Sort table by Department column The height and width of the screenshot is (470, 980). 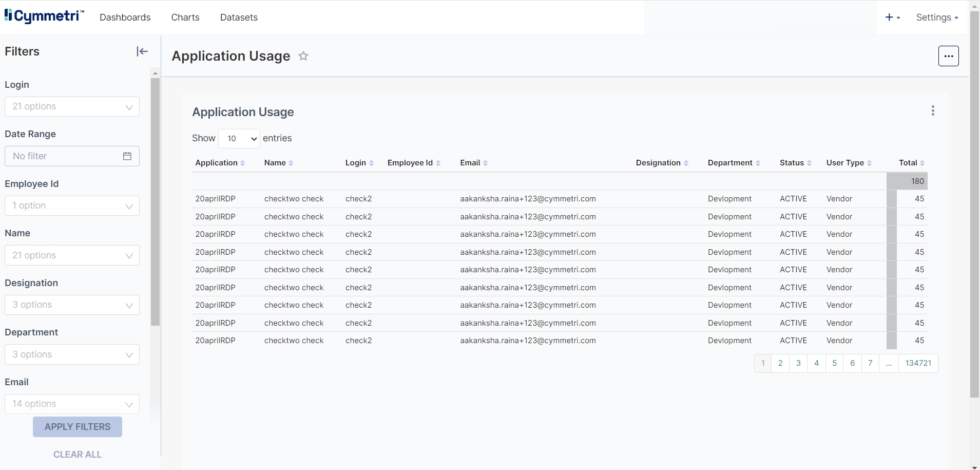coord(734,163)
